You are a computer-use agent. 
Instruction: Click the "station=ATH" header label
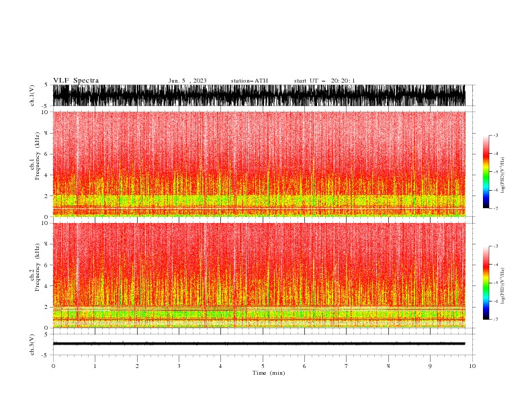point(249,81)
